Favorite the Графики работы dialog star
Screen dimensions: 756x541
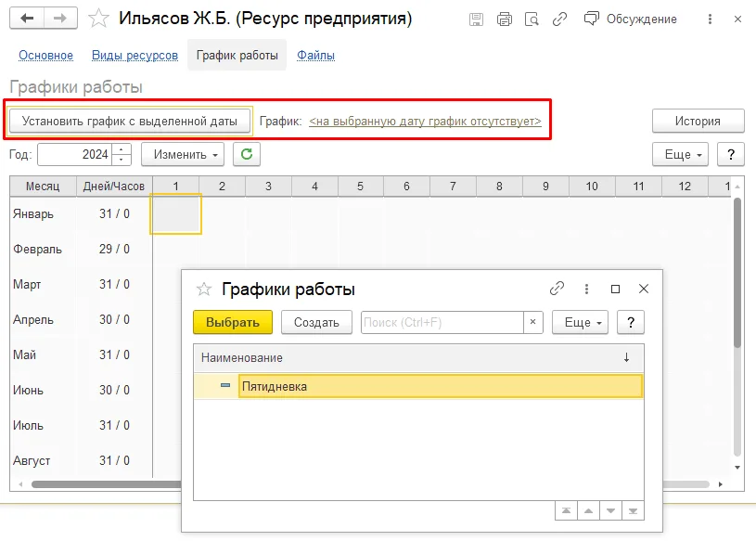(204, 290)
